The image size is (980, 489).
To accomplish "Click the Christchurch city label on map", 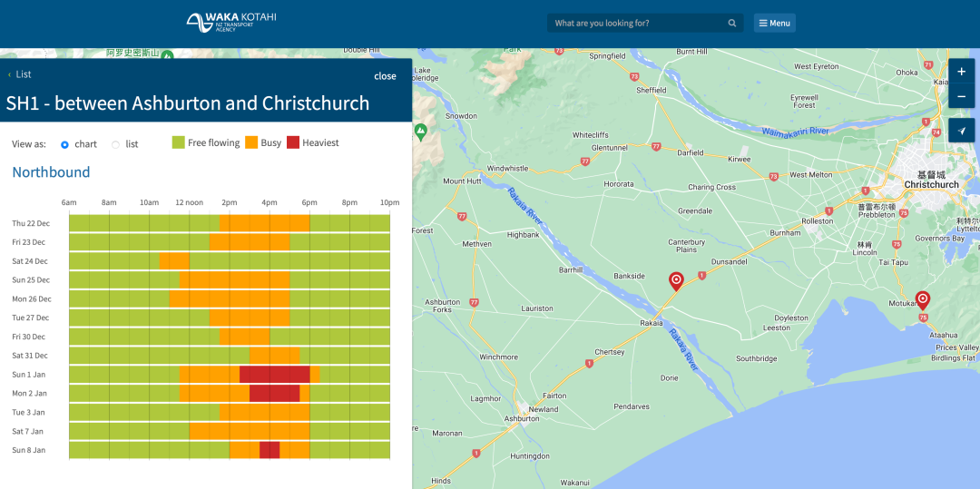I will tap(931, 185).
